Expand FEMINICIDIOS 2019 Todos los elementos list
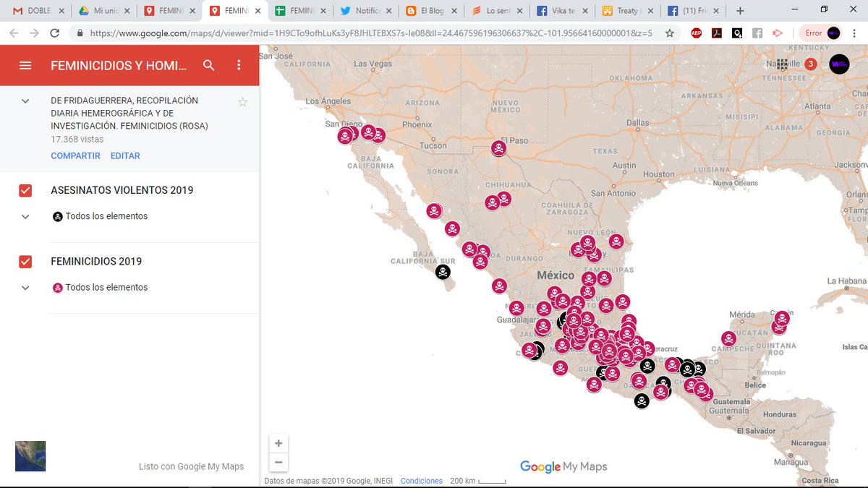 pos(25,287)
